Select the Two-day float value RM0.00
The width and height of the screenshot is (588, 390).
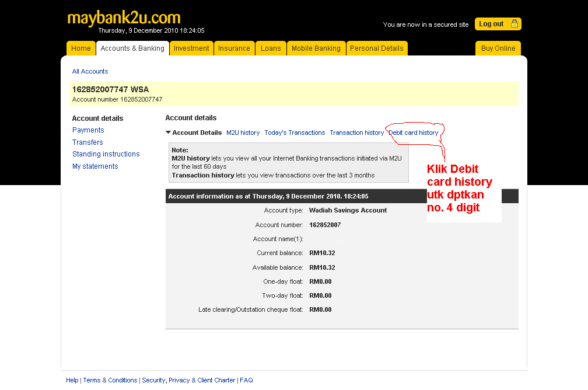point(320,296)
